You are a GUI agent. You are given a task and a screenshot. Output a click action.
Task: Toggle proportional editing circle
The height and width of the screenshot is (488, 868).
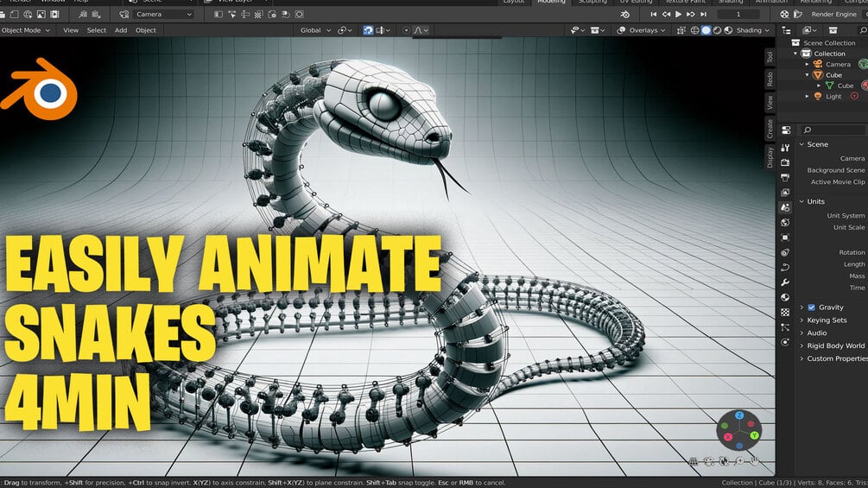406,30
